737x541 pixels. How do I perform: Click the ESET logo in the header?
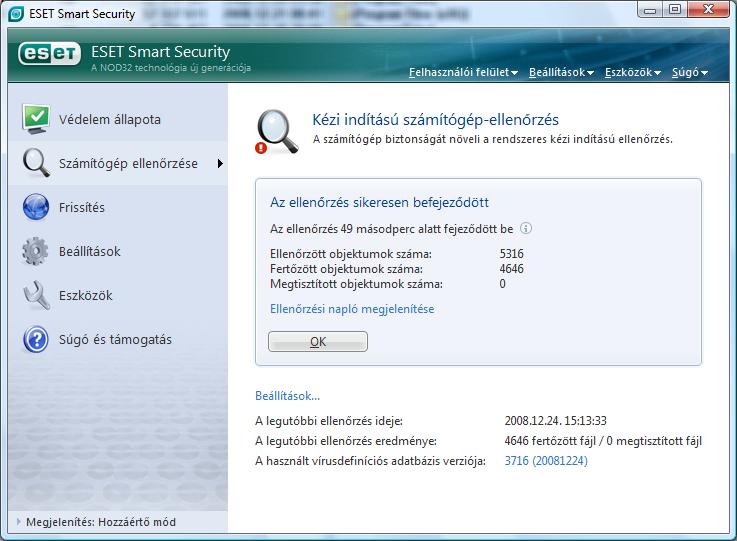[x=49, y=54]
